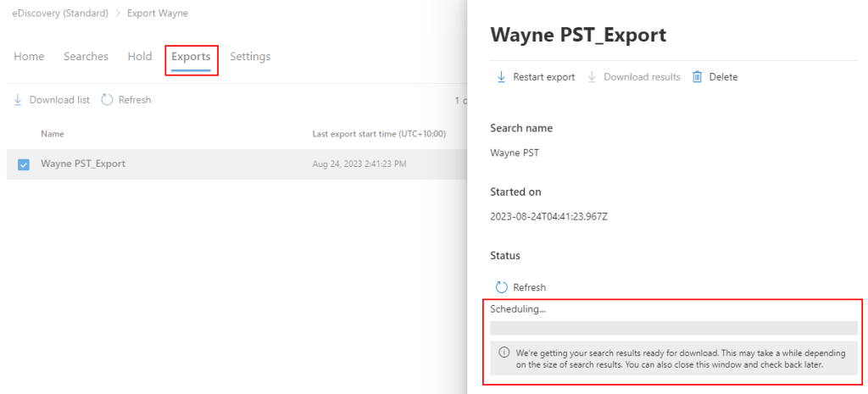Viewport: 868px width, 394px height.
Task: Uncheck the Wayne PST_Export row checkbox
Action: [x=24, y=164]
